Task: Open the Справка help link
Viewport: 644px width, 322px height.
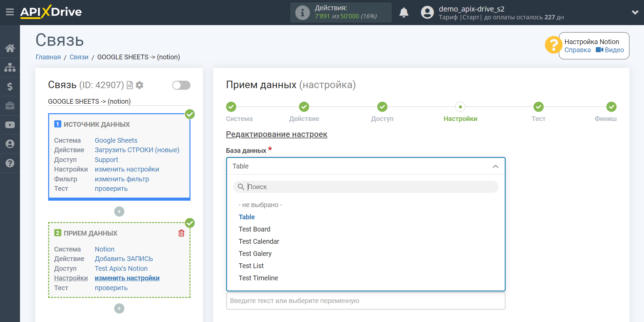Action: point(577,50)
